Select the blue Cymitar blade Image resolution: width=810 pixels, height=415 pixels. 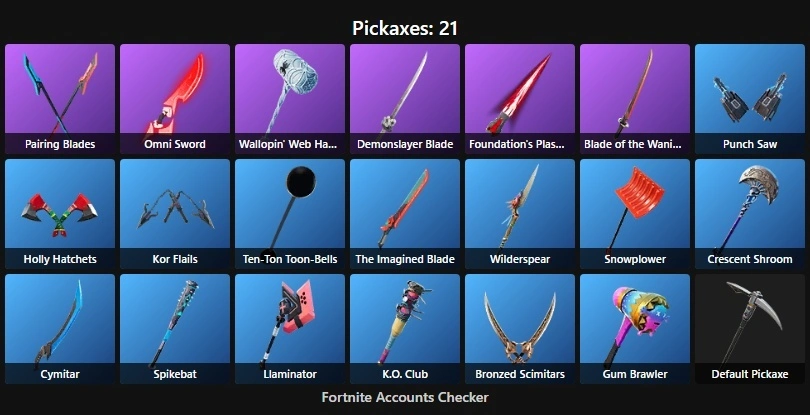60,329
